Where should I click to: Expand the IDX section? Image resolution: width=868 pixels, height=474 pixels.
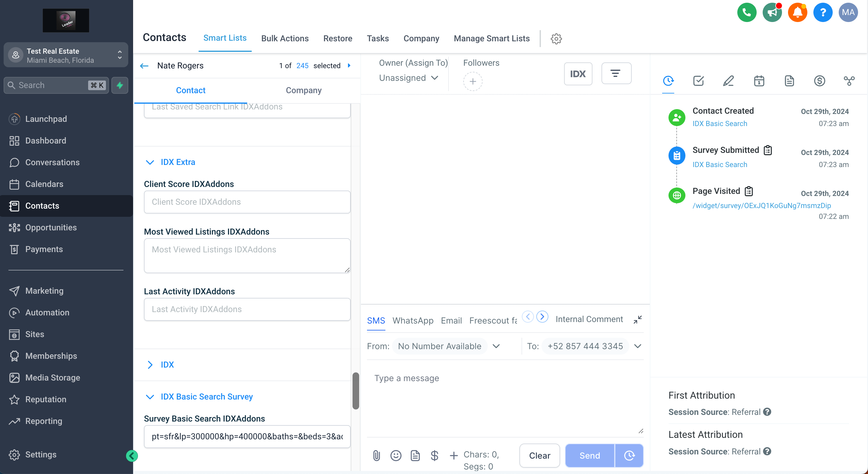(x=150, y=365)
